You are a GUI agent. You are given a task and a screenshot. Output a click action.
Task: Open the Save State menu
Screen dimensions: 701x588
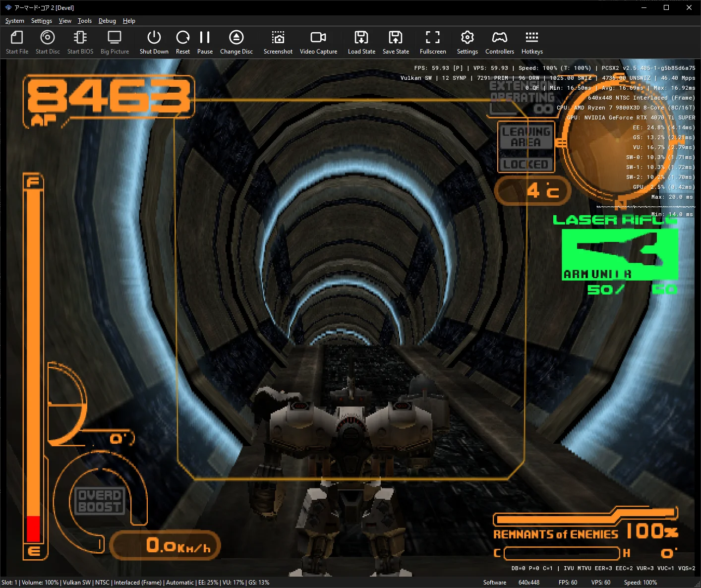click(x=396, y=42)
